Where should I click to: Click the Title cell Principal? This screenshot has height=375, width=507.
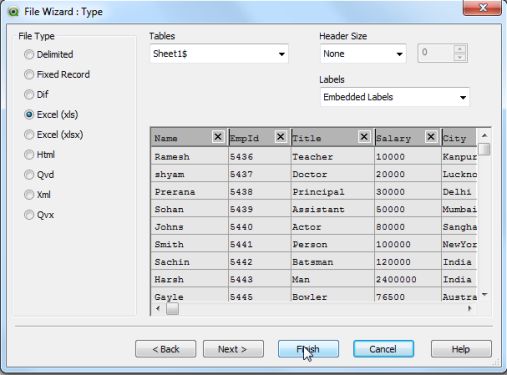click(333, 192)
